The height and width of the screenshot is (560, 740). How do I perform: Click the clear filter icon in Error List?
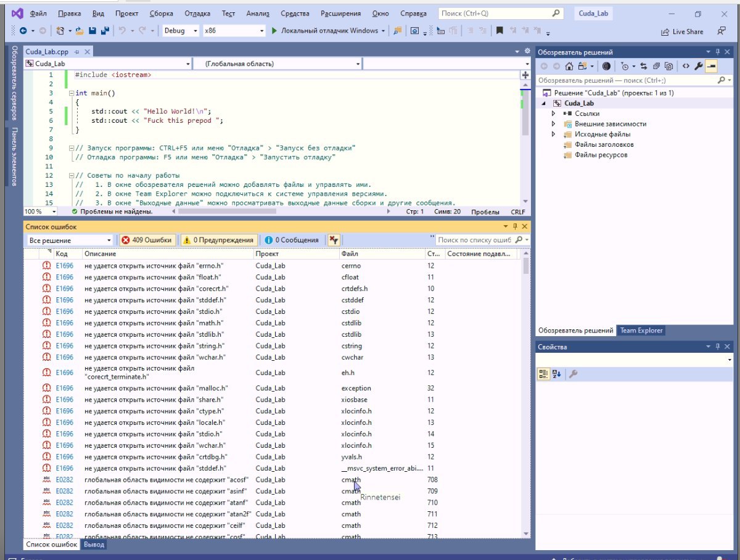334,240
